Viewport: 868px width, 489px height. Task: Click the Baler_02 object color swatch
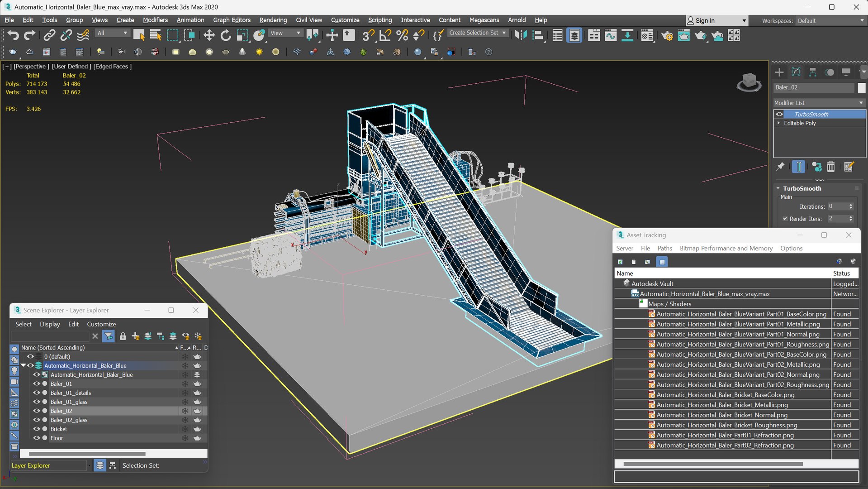click(x=861, y=87)
